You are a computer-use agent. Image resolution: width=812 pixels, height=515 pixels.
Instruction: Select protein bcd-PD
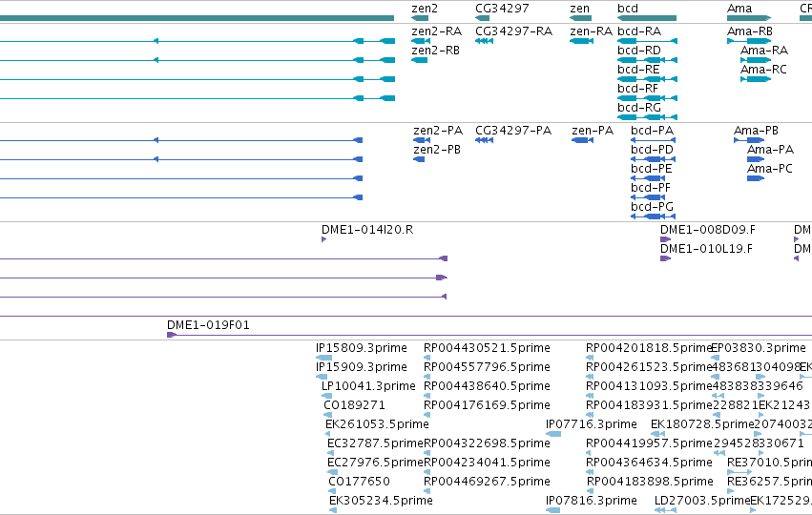[652, 150]
